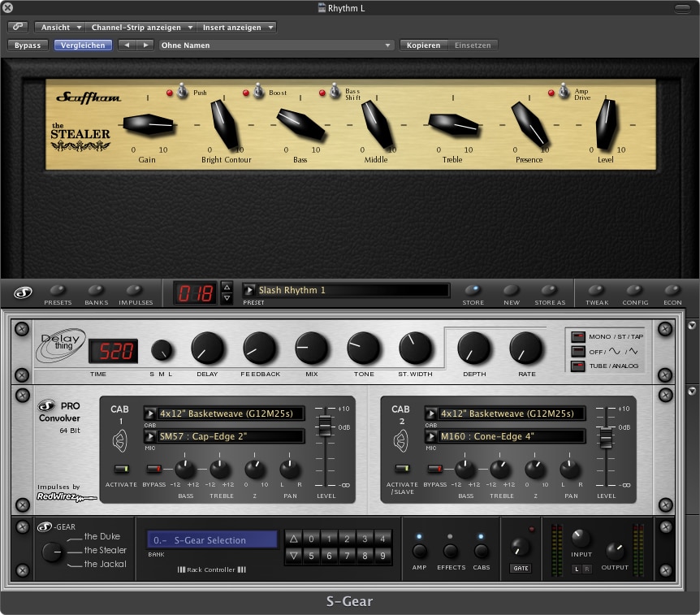The width and height of the screenshot is (700, 615).
Task: Click the Feedback knob in Delay Thing
Action: tap(259, 349)
